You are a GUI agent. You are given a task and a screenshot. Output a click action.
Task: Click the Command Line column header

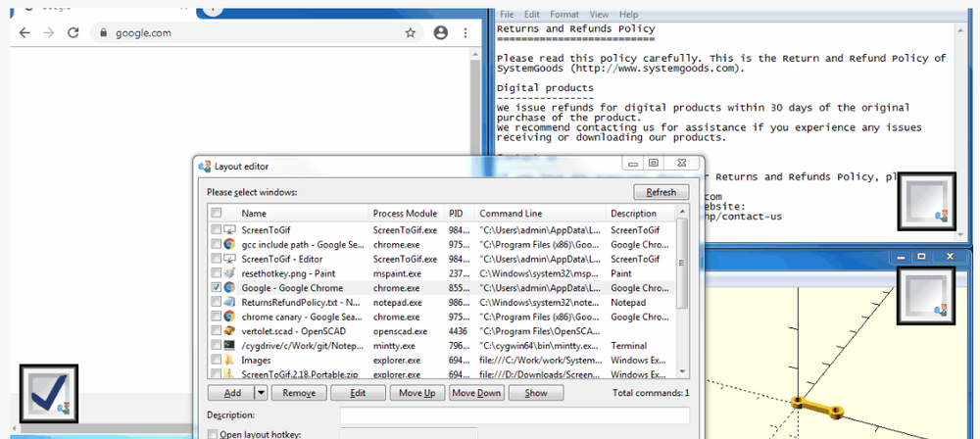[x=540, y=214]
